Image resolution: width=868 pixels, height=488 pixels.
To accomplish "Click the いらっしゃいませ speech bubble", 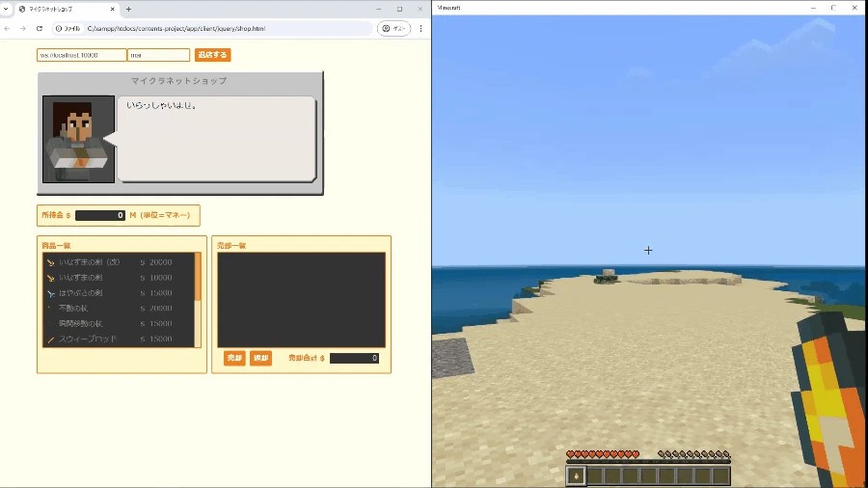I will click(x=217, y=139).
